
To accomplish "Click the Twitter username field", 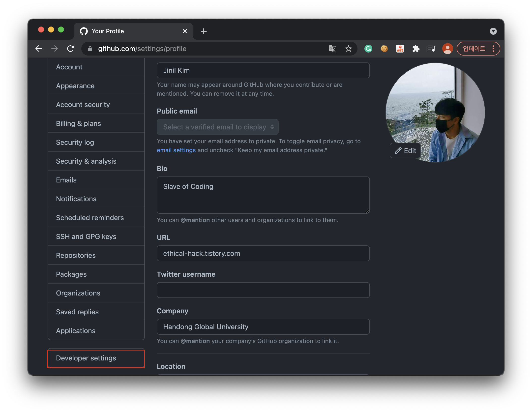I will [x=263, y=290].
